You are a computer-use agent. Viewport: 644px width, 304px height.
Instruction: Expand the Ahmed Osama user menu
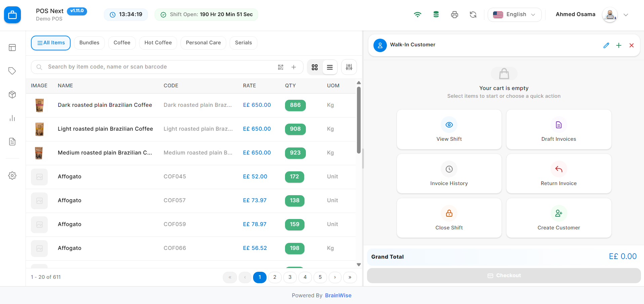coord(626,15)
